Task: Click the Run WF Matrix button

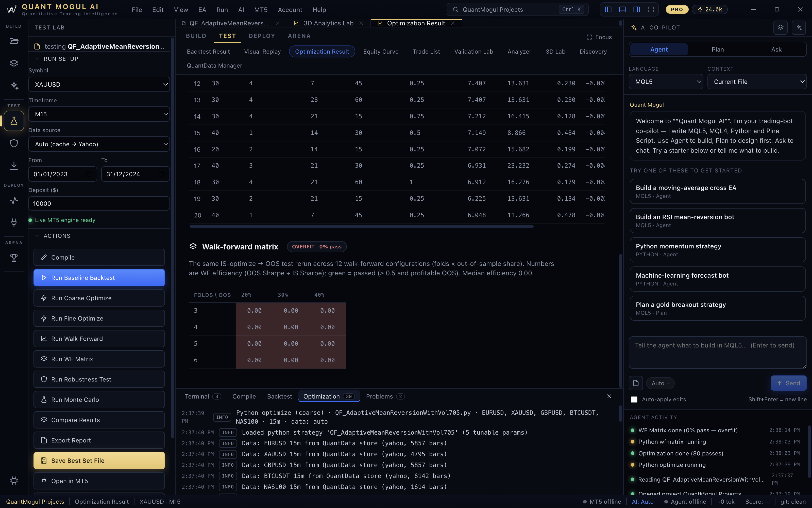Action: pyautogui.click(x=99, y=359)
